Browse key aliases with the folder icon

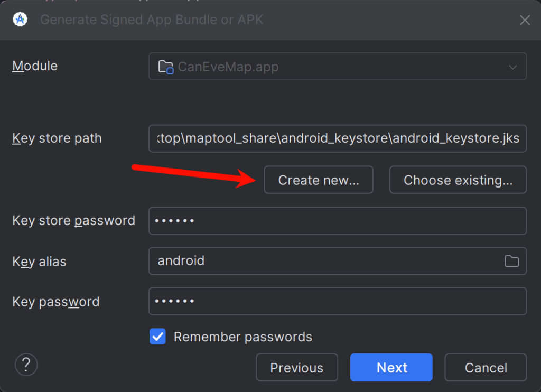511,261
